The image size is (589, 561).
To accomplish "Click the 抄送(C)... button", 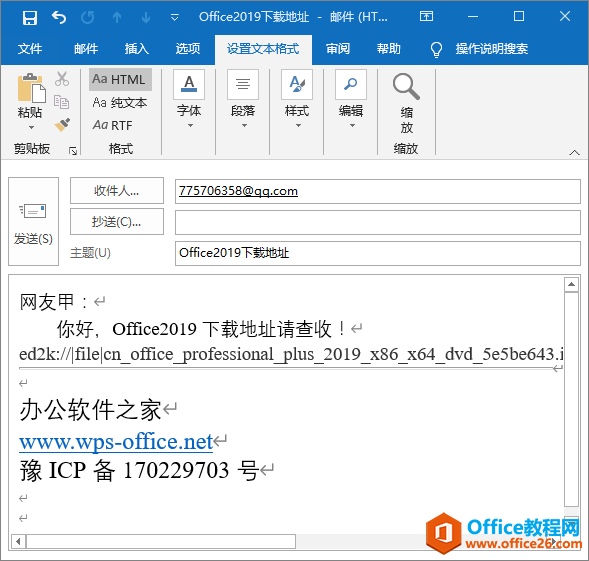I will (117, 222).
